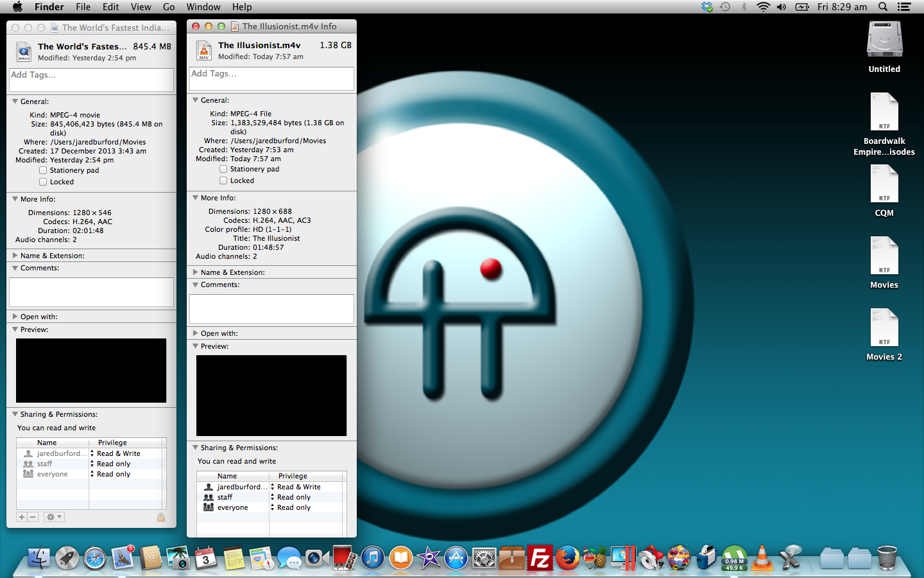Collapse General in World's Fastest info
924x578 pixels.
pyautogui.click(x=15, y=101)
